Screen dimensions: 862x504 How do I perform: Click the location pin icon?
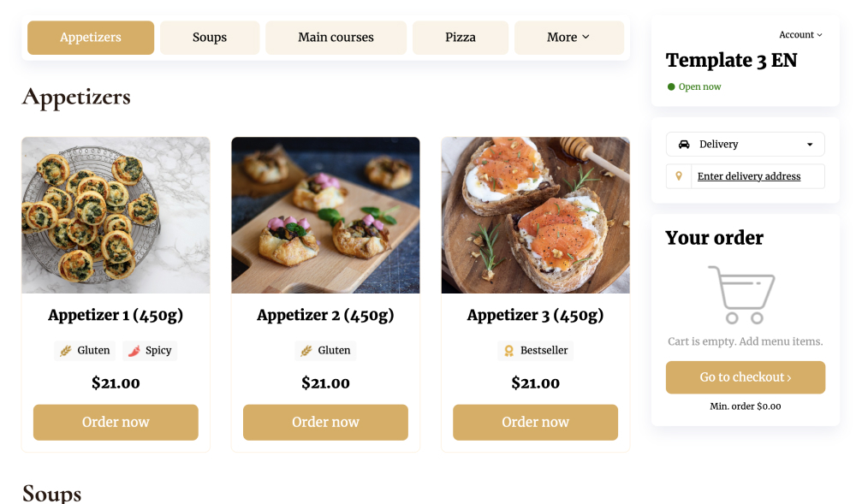(679, 176)
